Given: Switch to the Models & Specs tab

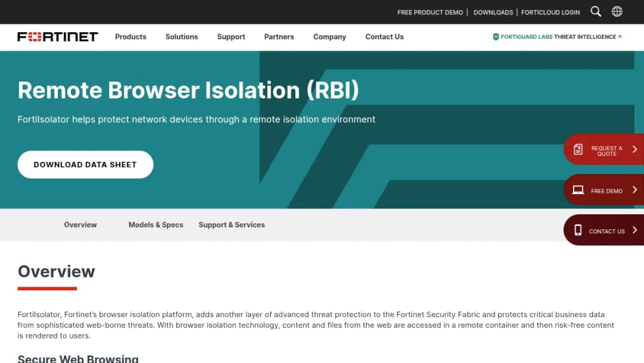Looking at the screenshot, I should pos(156,225).
